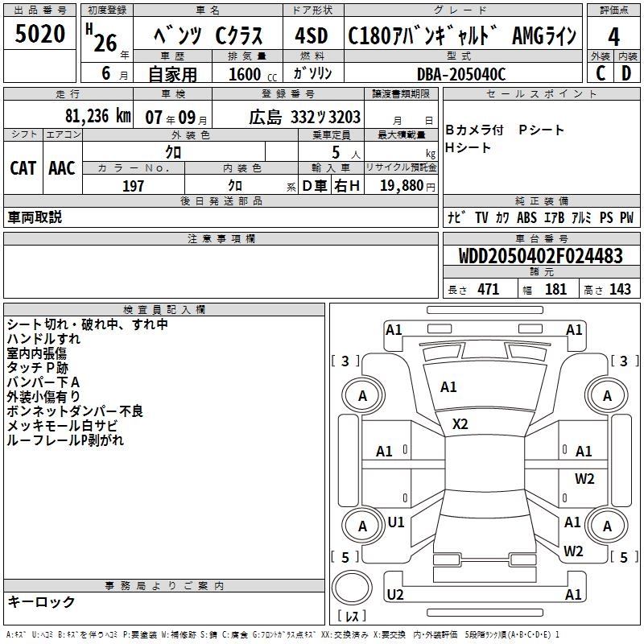Image resolution: width=644 pixels, height=644 pixels.
Task: Click the height value 143
Action: click(x=620, y=290)
